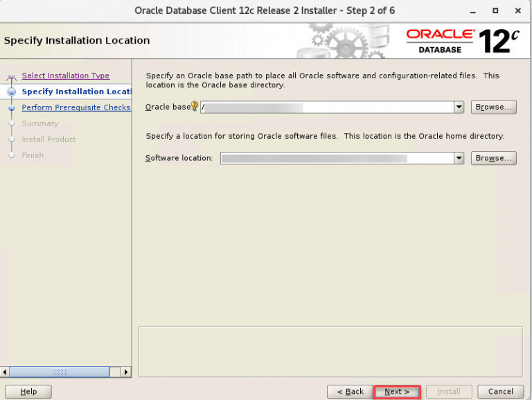The height and width of the screenshot is (400, 532).
Task: Close the installer window
Action: coord(517,11)
